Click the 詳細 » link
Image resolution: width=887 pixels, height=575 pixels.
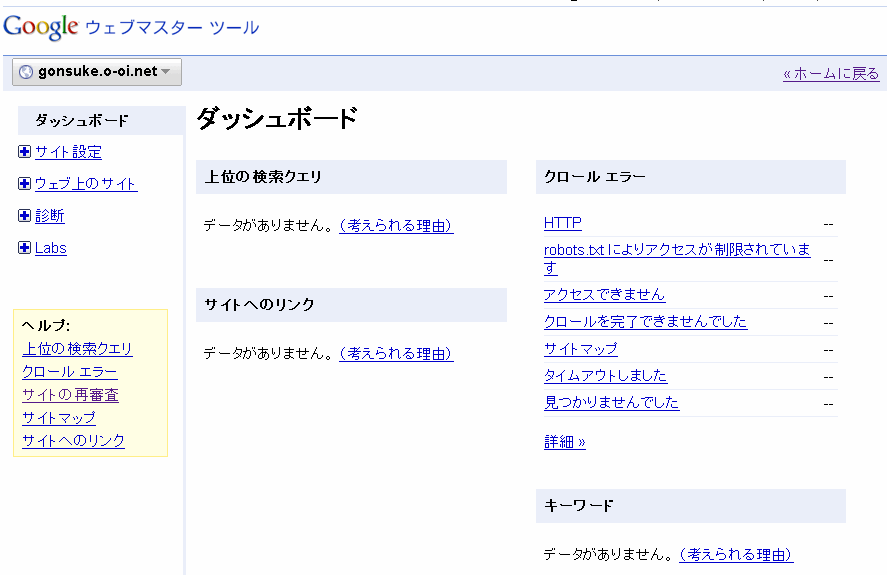pos(565,442)
